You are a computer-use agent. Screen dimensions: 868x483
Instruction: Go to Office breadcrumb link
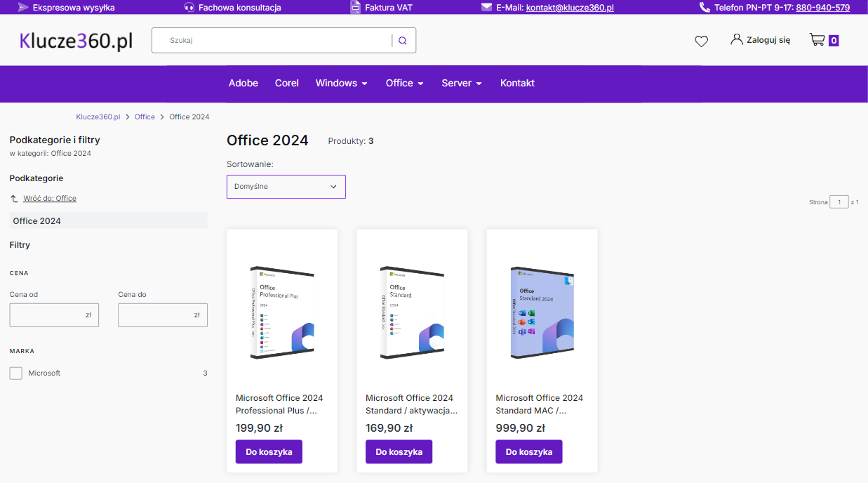point(145,117)
